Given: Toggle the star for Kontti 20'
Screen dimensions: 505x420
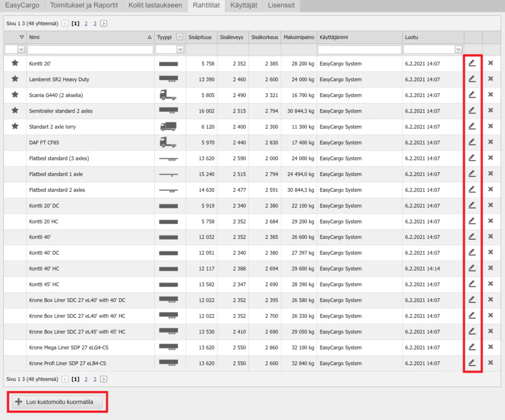Looking at the screenshot, I should [15, 63].
